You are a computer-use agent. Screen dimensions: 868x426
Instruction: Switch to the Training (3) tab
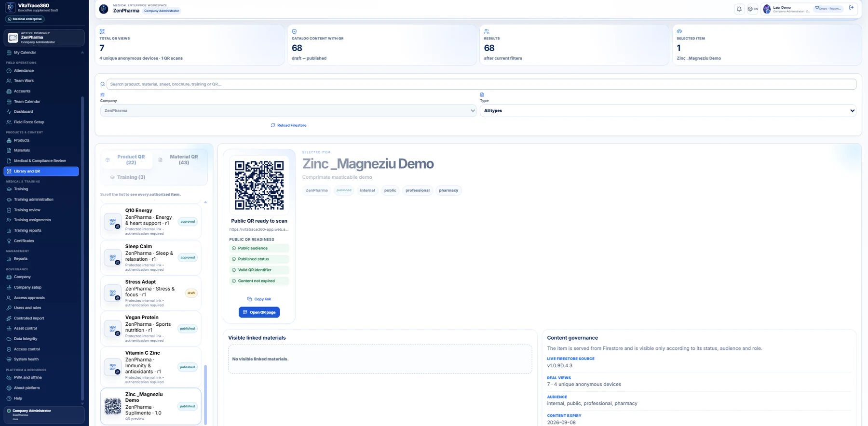coord(127,177)
